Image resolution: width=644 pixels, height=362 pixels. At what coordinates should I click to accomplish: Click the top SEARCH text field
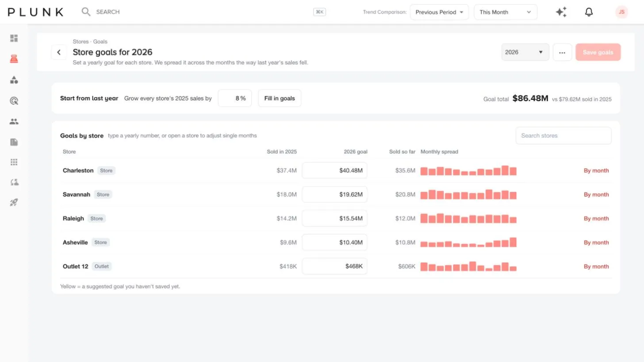203,12
